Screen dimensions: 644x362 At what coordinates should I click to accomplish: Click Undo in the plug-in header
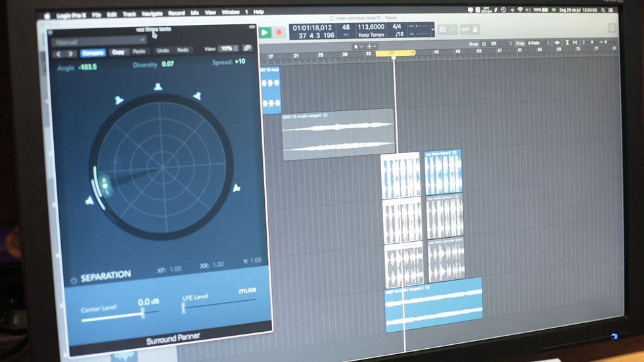(x=163, y=51)
